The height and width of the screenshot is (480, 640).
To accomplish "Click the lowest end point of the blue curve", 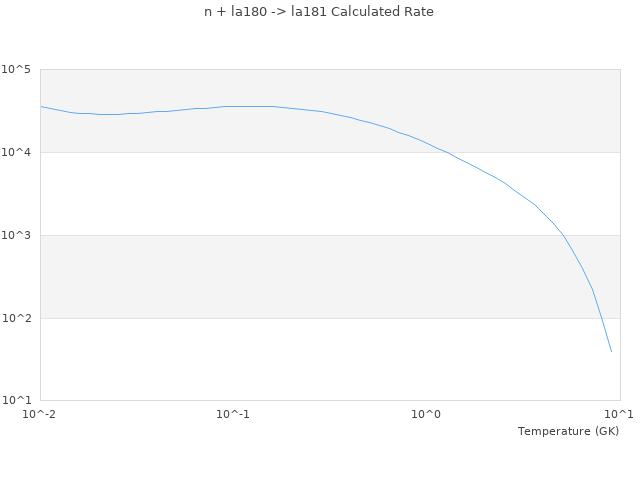I will pos(611,351).
